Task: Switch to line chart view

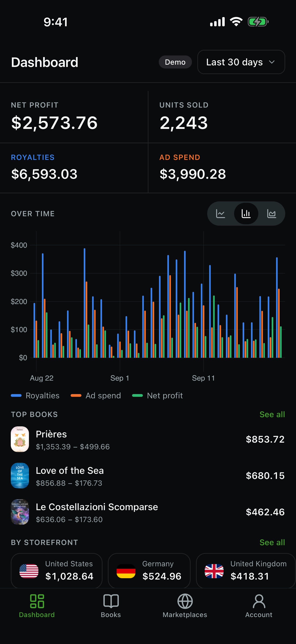Action: click(220, 214)
